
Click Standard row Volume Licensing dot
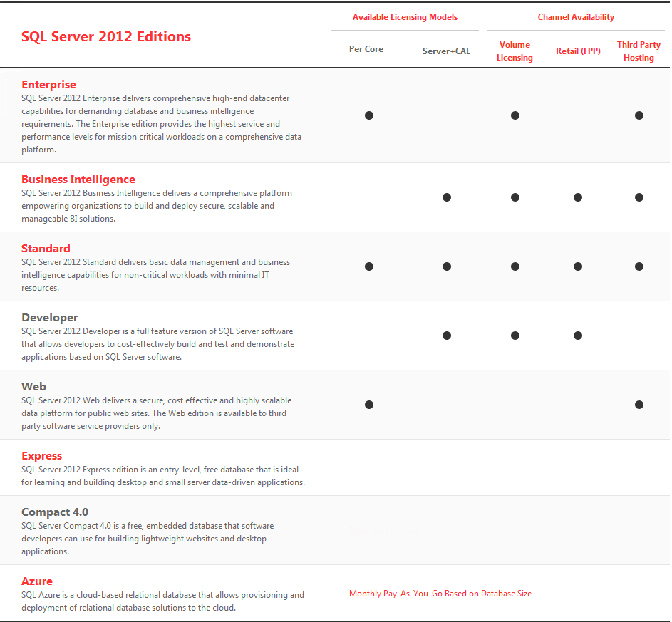point(515,266)
